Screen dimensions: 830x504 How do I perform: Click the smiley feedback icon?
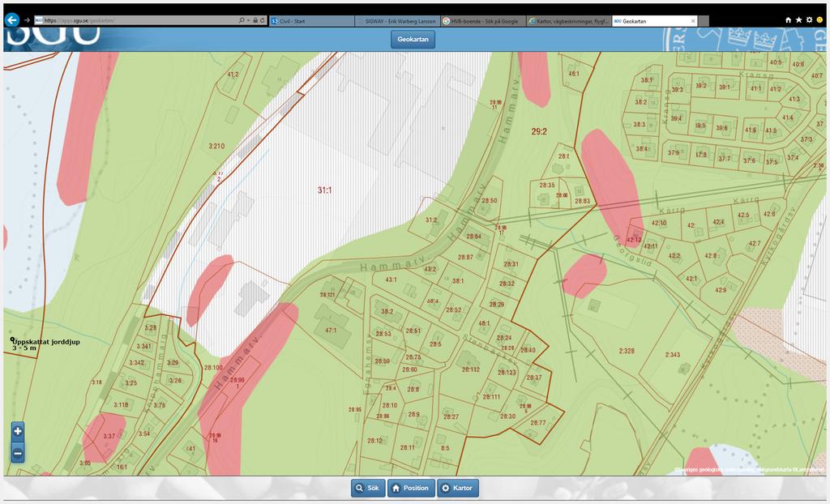pos(820,20)
